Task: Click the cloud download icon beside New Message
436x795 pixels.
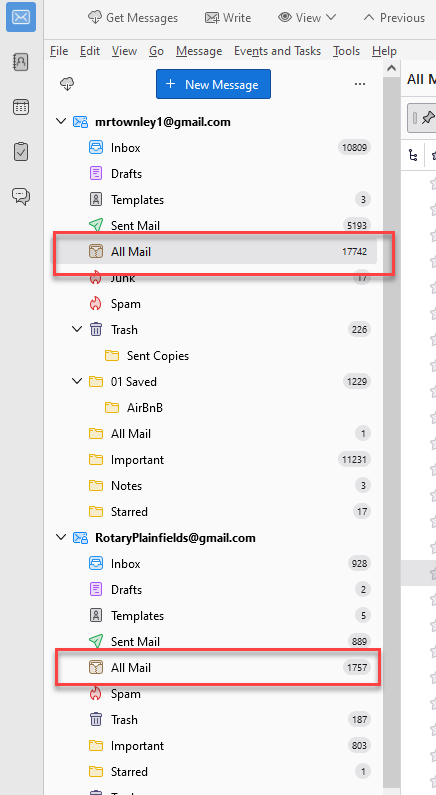Action: point(67,84)
